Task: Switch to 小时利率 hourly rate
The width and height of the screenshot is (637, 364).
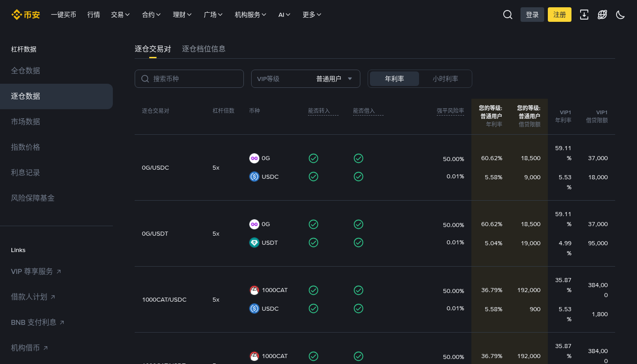Action: coord(445,79)
